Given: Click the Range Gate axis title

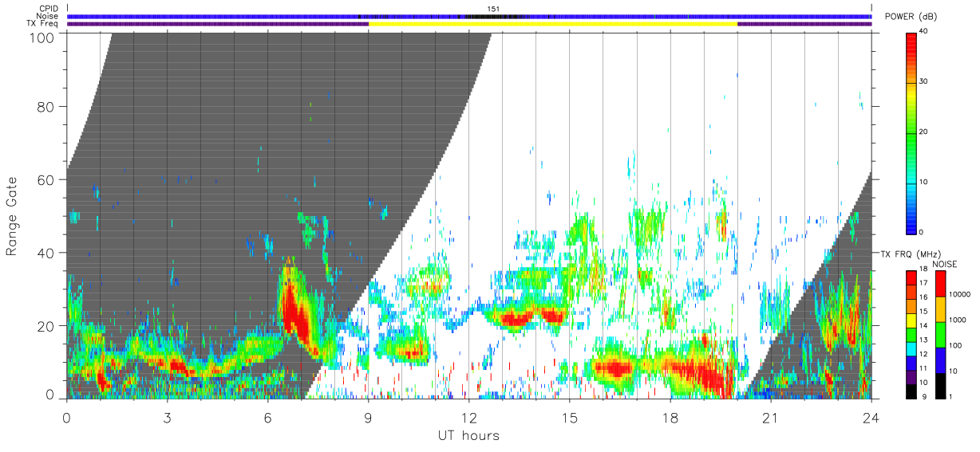Looking at the screenshot, I should point(12,216).
